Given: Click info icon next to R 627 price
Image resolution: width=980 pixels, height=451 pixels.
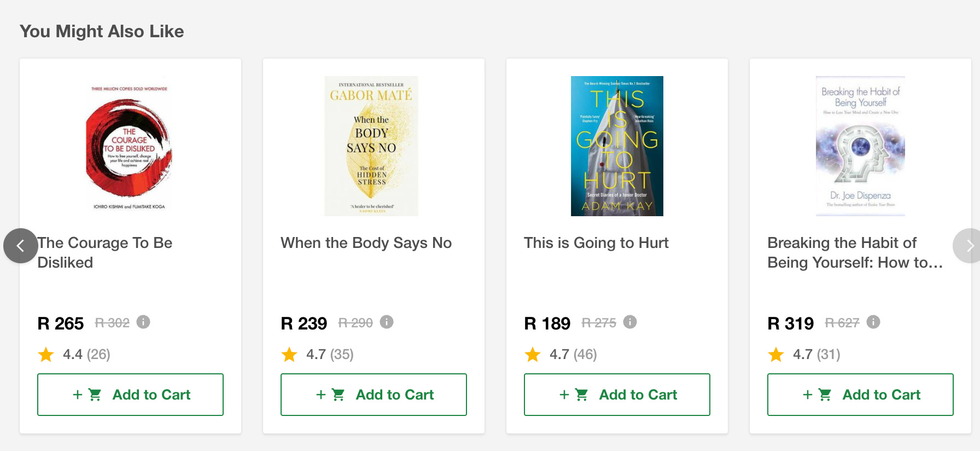Looking at the screenshot, I should [x=873, y=322].
